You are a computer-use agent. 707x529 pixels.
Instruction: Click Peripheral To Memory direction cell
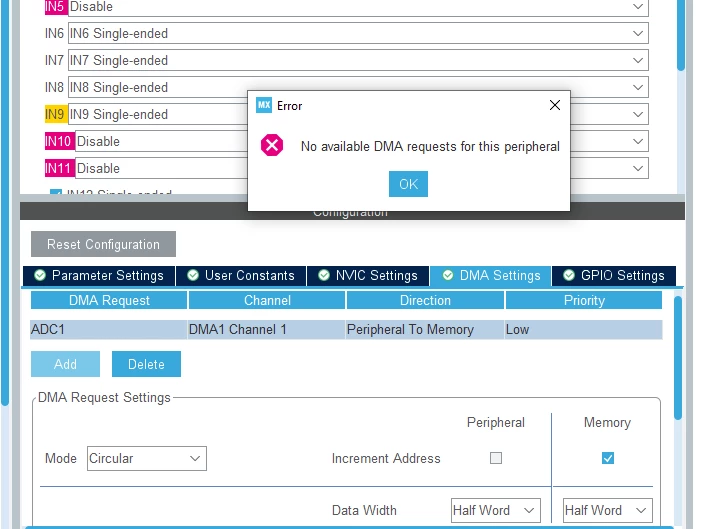click(425, 330)
